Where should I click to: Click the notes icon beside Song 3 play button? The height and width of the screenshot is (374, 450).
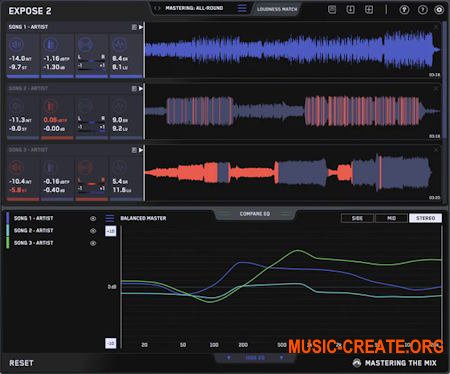[134, 150]
